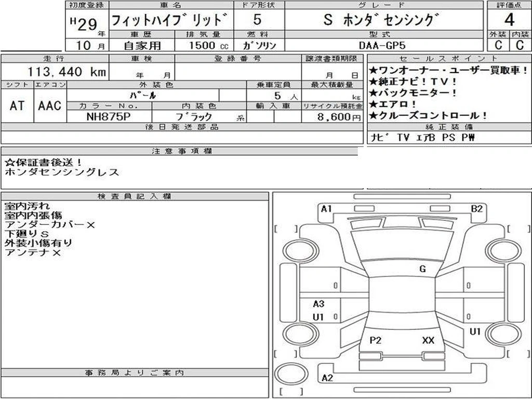The image size is (532, 399).
Task: Select the interior color ブラック
Action: [194, 117]
